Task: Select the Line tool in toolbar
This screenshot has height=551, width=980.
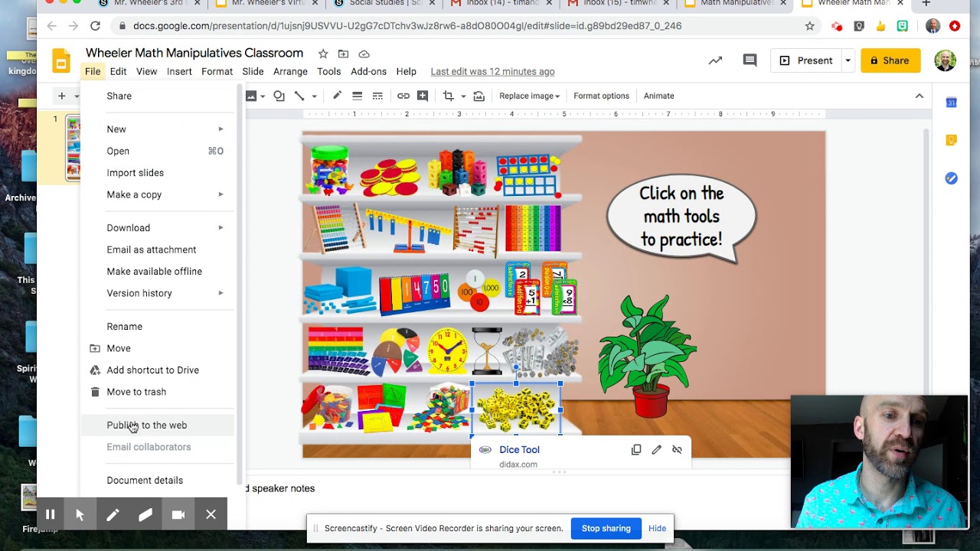Action: (x=299, y=96)
